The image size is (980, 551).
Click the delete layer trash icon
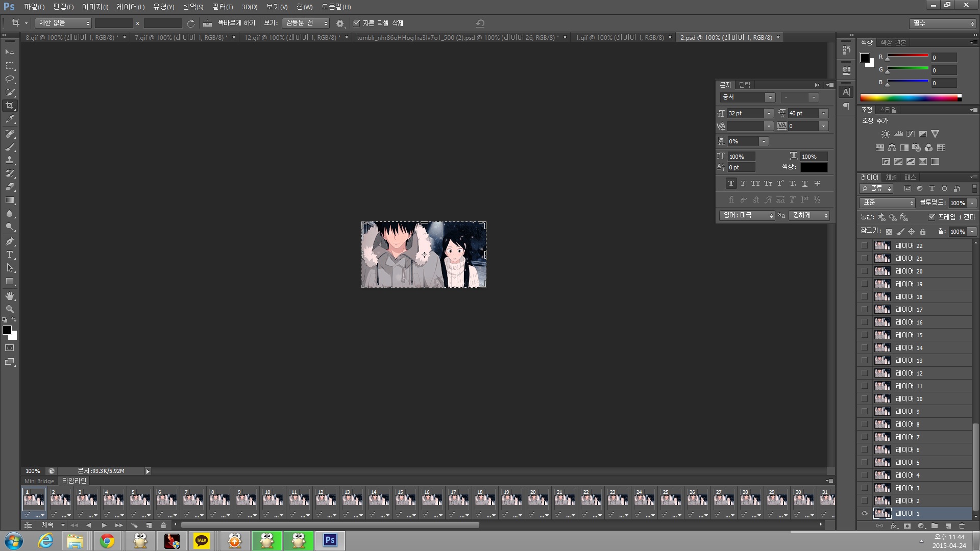click(962, 526)
